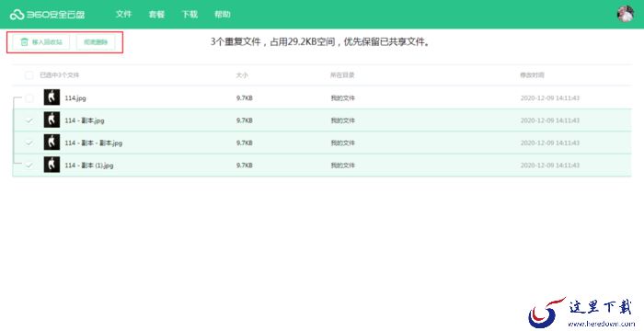Click the thumbnail of 114 - 副本.jpg
The height and width of the screenshot is (331, 644).
click(52, 120)
